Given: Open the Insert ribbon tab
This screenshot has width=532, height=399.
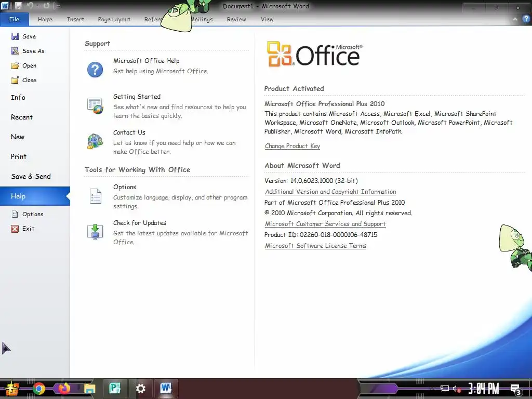Looking at the screenshot, I should pos(75,19).
